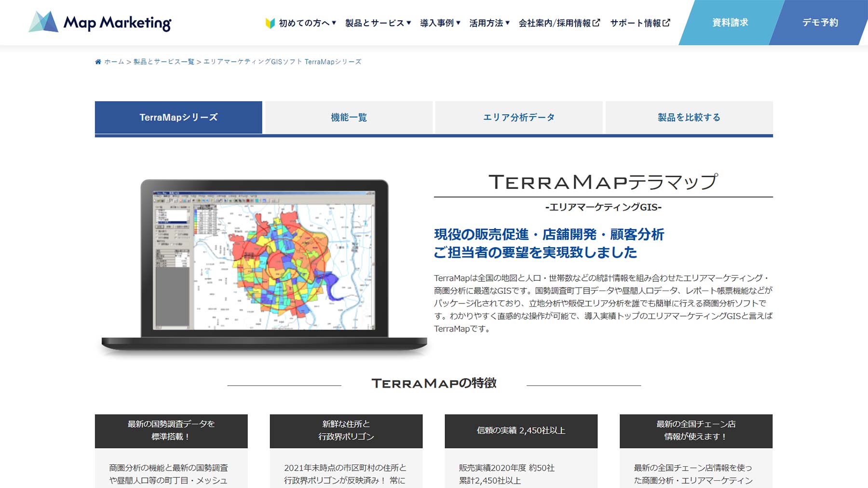Image resolution: width=868 pixels, height=488 pixels.
Task: Click the external link icon beside 会社案内/採用情報
Action: click(597, 23)
